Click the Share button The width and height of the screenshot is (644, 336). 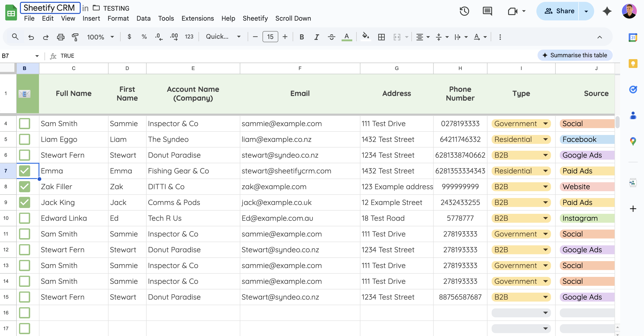559,11
